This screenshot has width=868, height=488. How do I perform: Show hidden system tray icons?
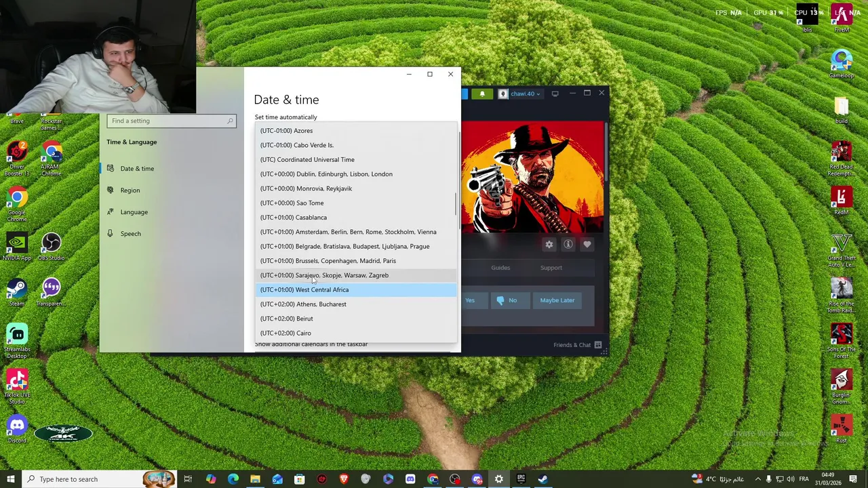click(758, 479)
